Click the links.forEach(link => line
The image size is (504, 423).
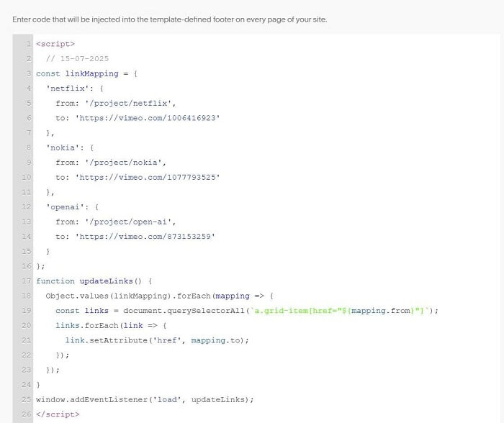[111, 326]
